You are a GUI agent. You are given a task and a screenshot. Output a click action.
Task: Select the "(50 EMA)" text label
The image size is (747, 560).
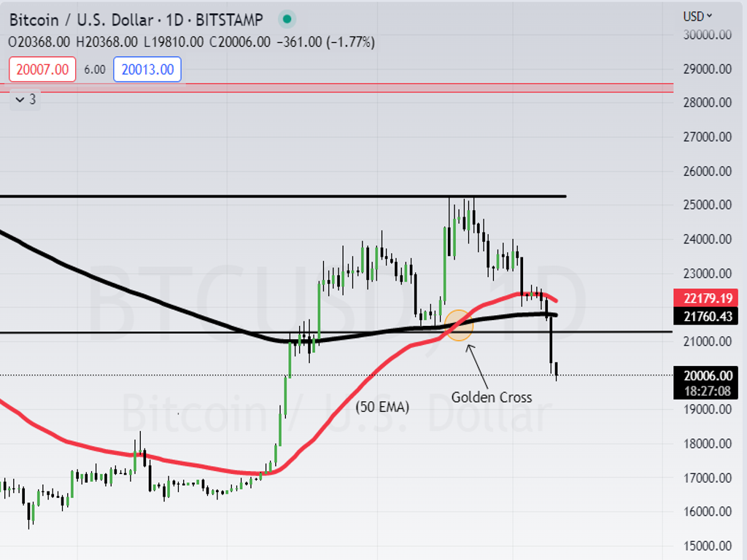coord(382,407)
